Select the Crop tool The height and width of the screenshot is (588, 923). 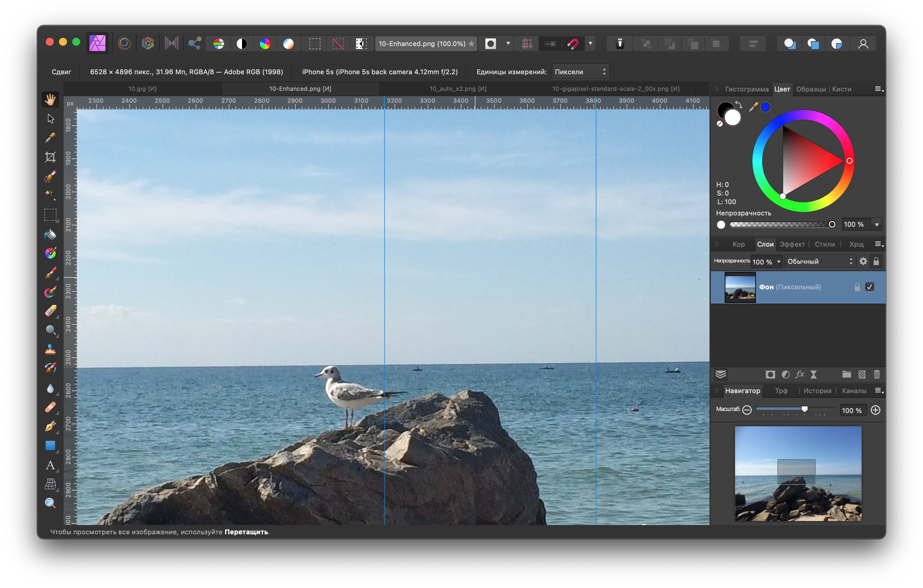click(50, 157)
